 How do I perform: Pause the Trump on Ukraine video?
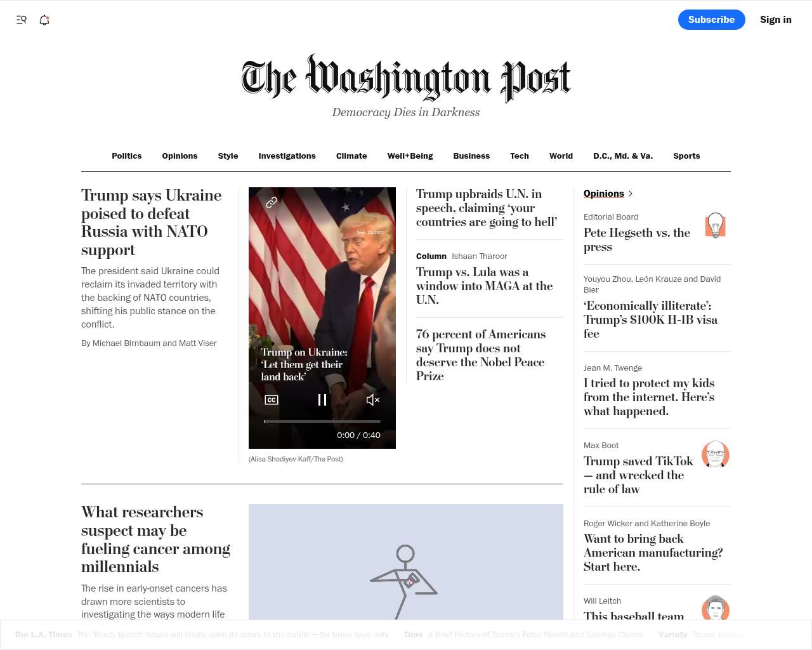click(322, 400)
